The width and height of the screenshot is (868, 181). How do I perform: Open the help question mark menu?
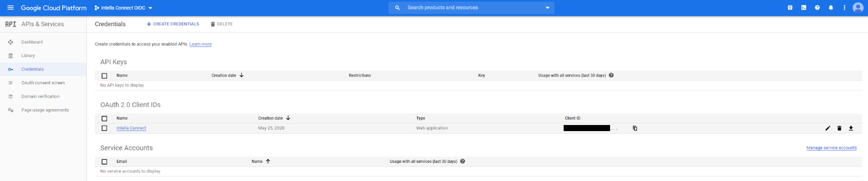coord(817,8)
